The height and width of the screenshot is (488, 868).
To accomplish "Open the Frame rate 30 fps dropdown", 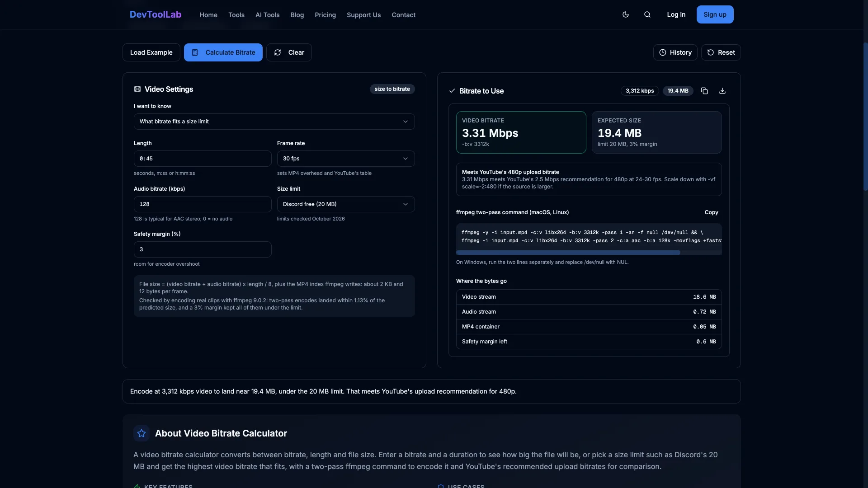I will coord(345,159).
